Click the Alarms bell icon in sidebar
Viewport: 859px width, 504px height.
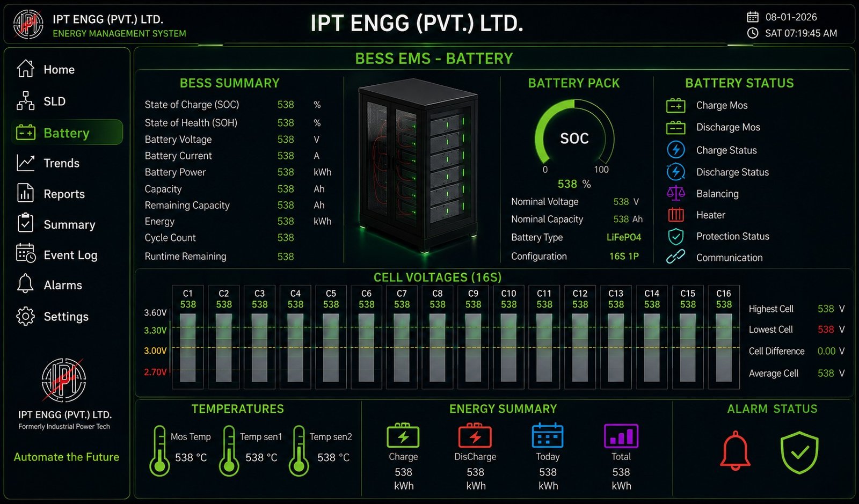[x=25, y=284]
